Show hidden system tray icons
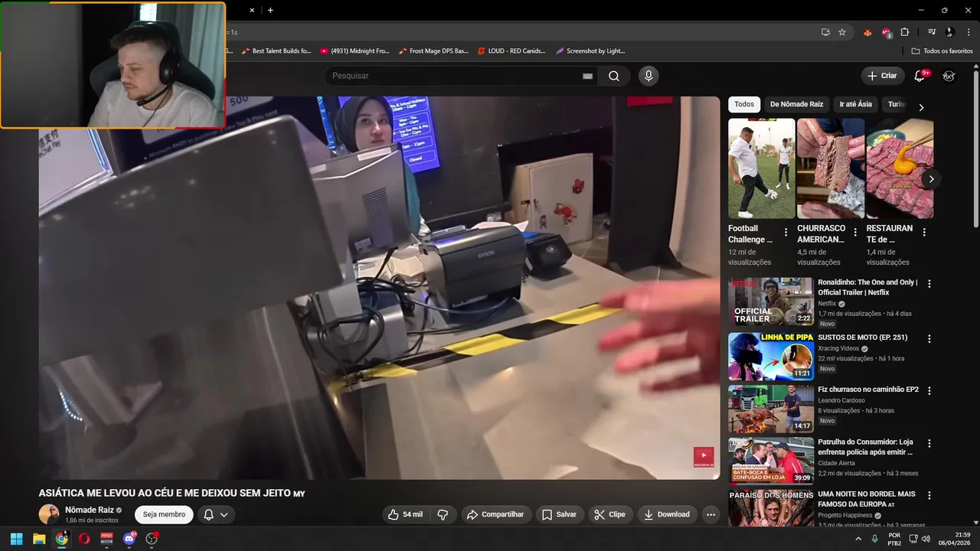This screenshot has height=551, width=980. click(857, 539)
